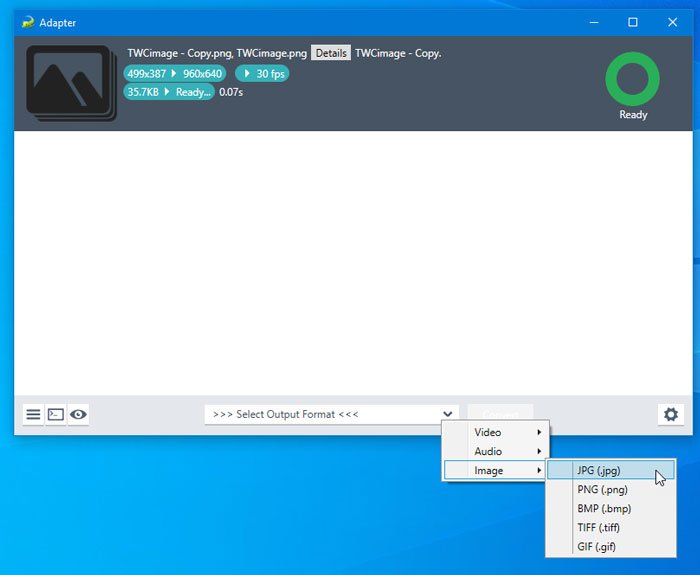Screen dimensions: 700x575
Task: Open the hamburger menu icon
Action: click(33, 414)
